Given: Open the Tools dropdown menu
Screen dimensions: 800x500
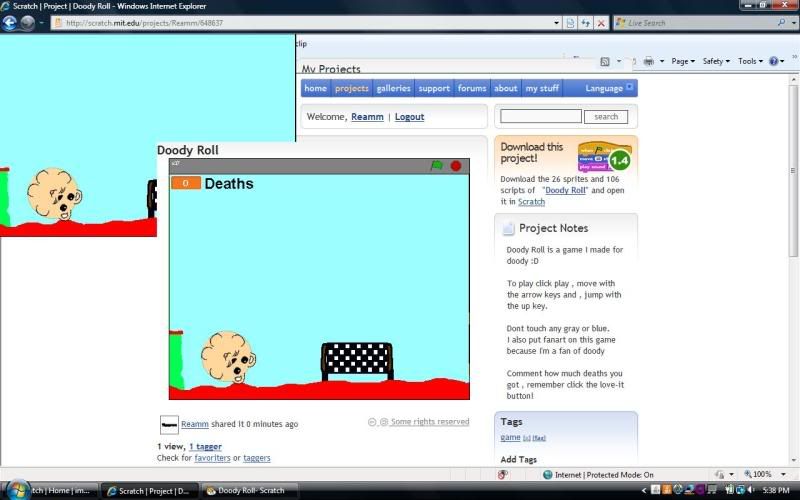Looking at the screenshot, I should coord(750,61).
